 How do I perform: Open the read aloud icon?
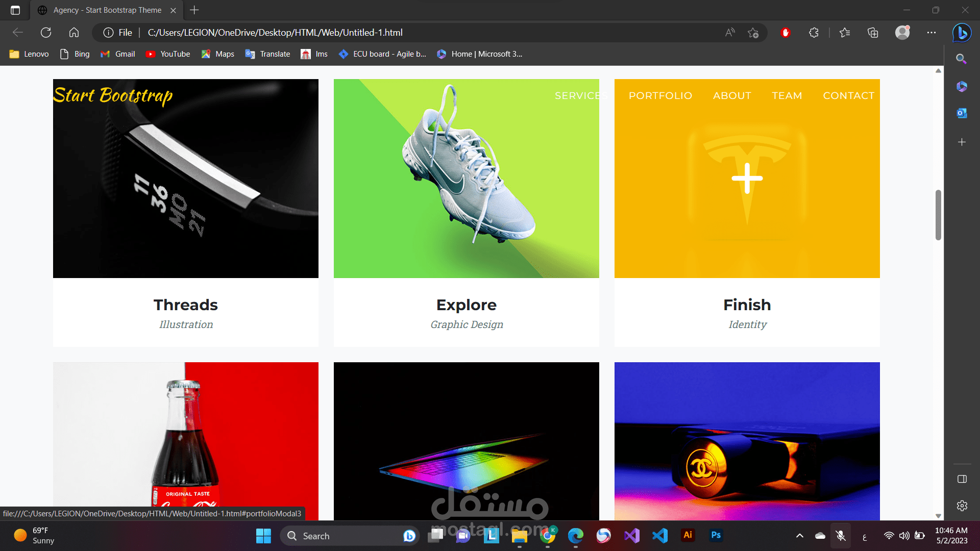point(730,33)
